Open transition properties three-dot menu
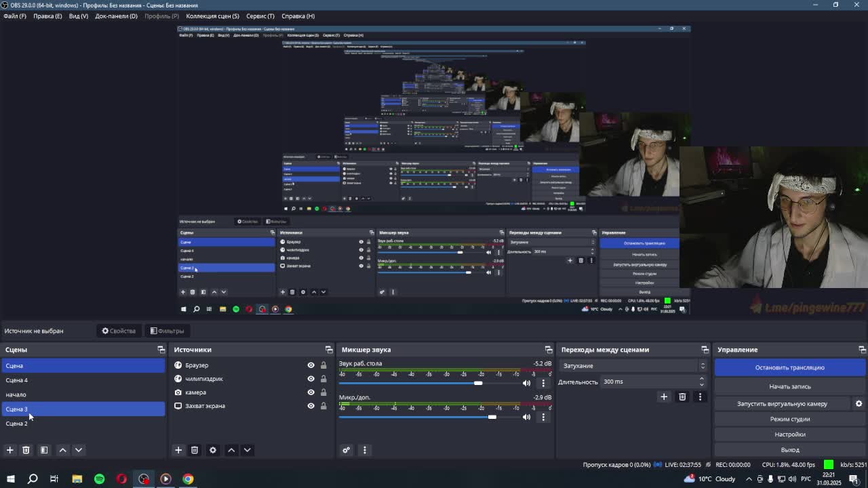 tap(700, 396)
